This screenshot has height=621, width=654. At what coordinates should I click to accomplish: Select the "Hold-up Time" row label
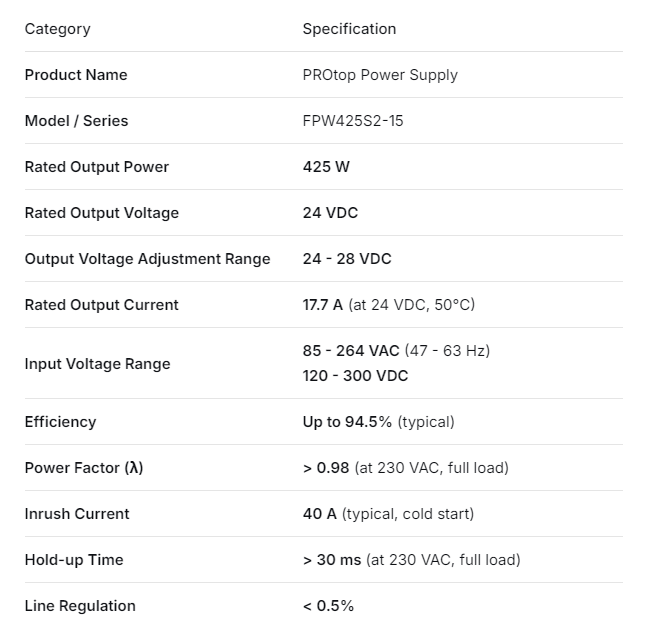pyautogui.click(x=74, y=560)
